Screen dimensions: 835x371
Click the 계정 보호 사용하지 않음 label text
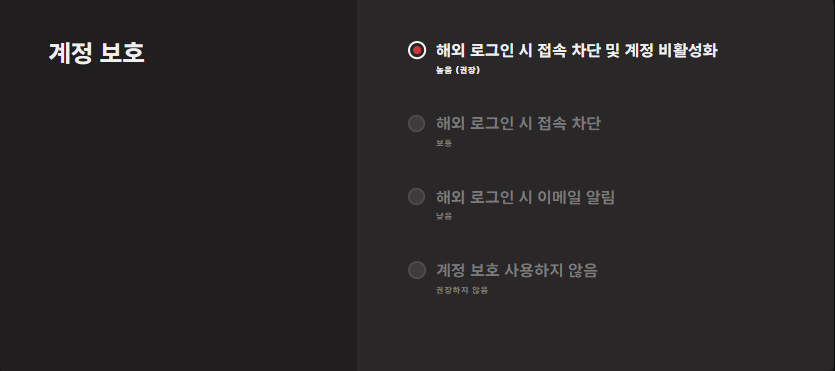click(517, 270)
